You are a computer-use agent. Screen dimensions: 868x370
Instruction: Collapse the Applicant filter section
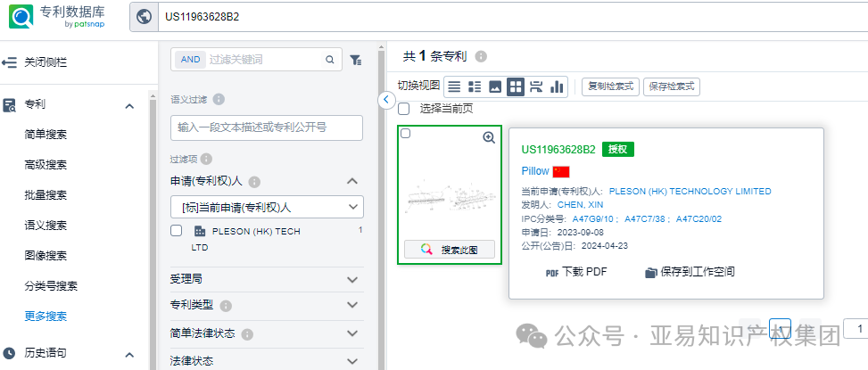point(352,181)
